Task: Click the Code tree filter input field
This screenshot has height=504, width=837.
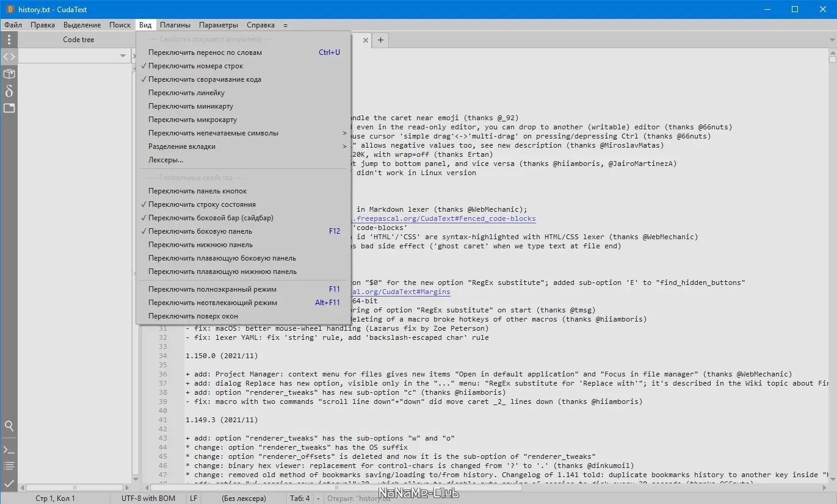Action: pos(68,56)
